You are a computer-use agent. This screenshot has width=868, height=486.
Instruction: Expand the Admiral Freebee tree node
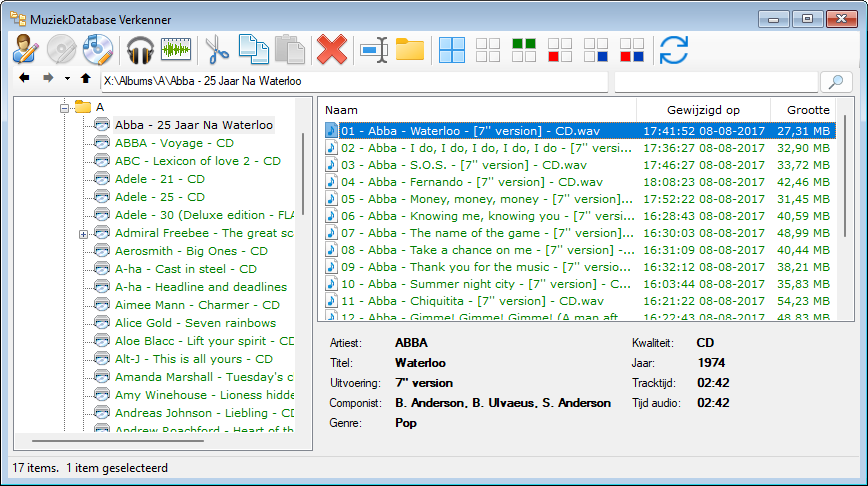coord(83,234)
